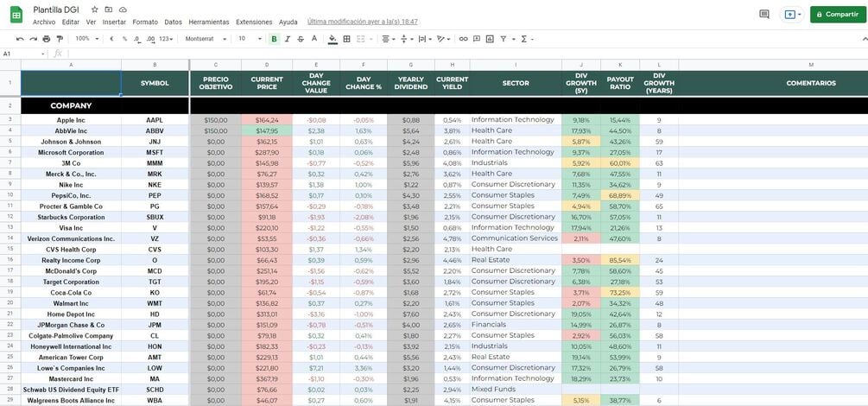
Task: Click the present to meeting icon
Action: (x=792, y=15)
